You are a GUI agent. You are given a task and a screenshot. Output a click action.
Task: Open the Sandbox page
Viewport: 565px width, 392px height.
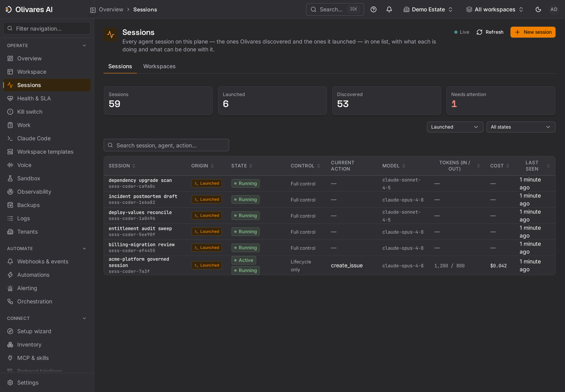coord(47,178)
